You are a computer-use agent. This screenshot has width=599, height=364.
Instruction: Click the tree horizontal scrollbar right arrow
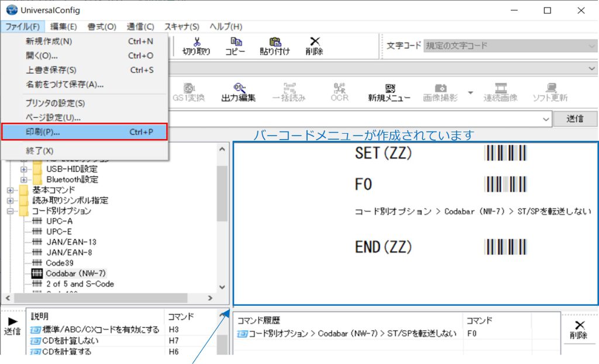[x=210, y=298]
